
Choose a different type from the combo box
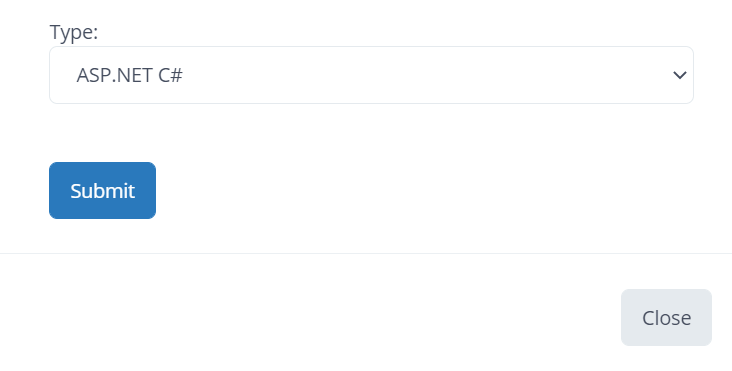point(371,75)
